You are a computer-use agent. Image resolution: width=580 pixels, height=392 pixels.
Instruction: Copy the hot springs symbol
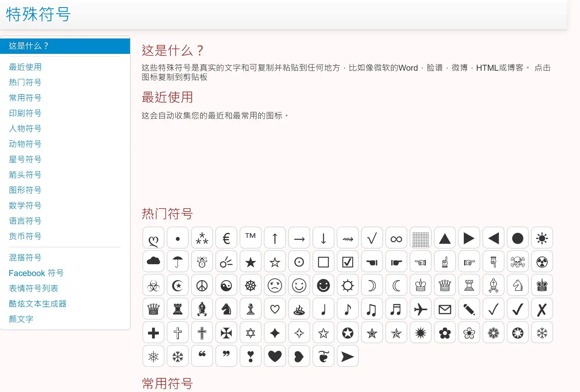click(299, 309)
